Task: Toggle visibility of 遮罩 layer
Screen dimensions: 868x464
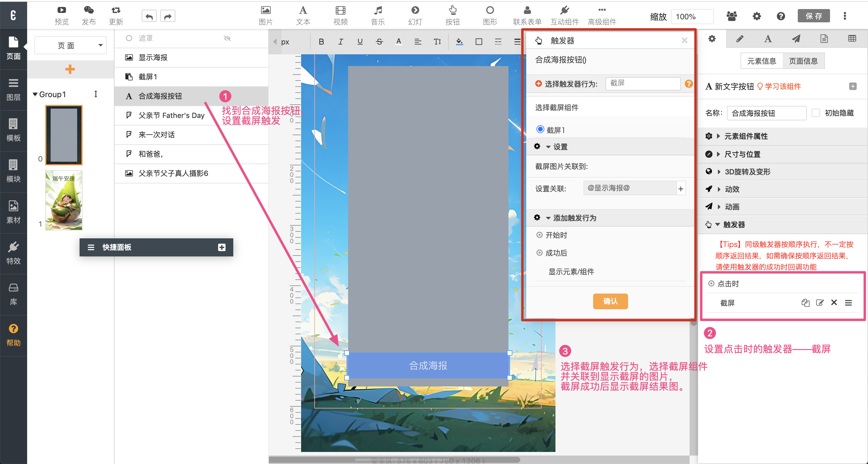Action: click(x=227, y=38)
